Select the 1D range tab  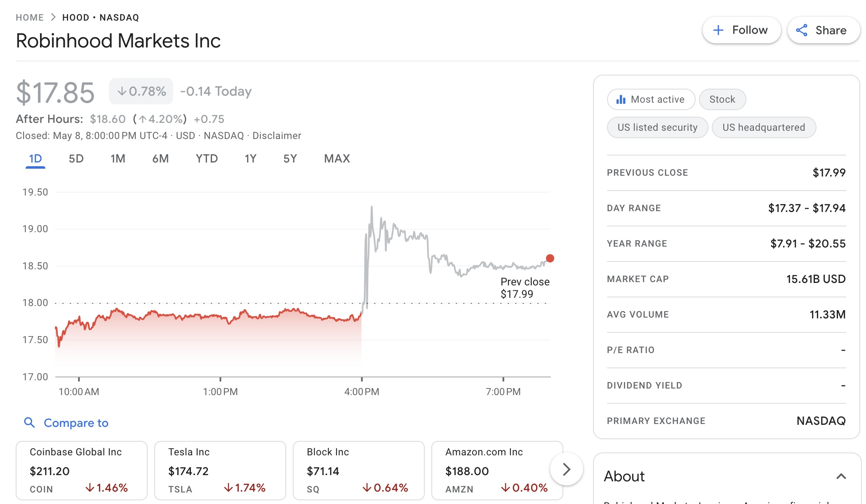[x=35, y=159]
